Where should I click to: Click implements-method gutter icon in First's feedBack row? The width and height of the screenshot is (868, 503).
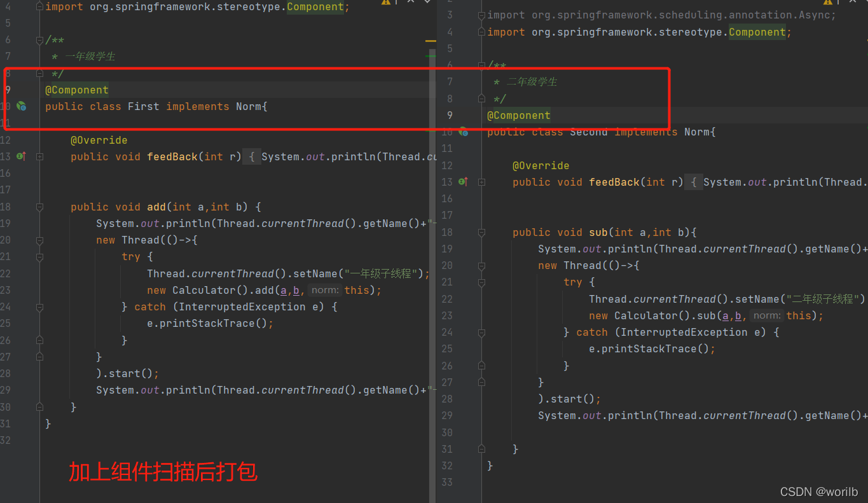[x=21, y=156]
